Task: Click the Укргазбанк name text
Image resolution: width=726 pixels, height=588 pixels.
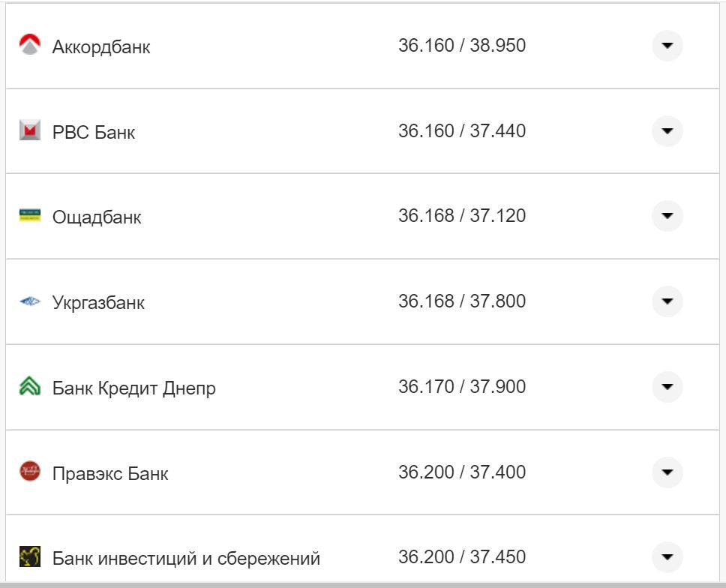Action: click(98, 303)
